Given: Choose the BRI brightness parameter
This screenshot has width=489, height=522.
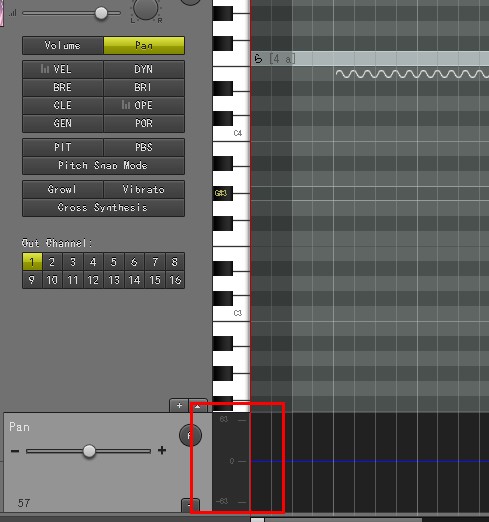Looking at the screenshot, I should 144,87.
